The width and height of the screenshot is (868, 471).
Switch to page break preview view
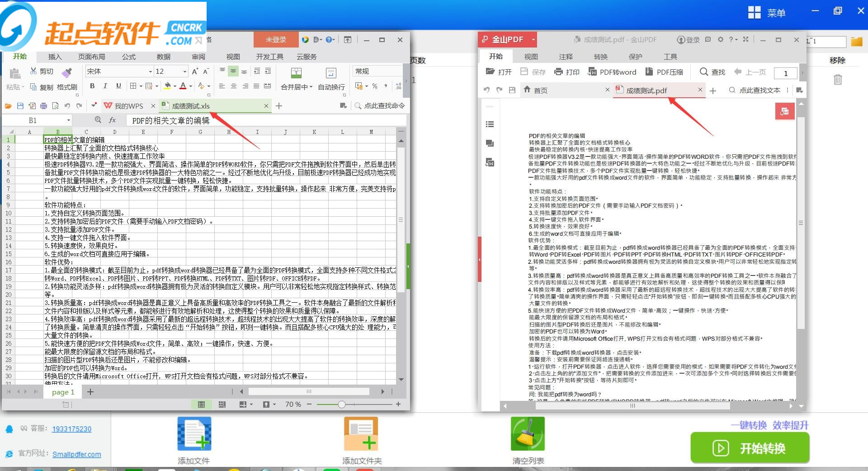[x=222, y=404]
